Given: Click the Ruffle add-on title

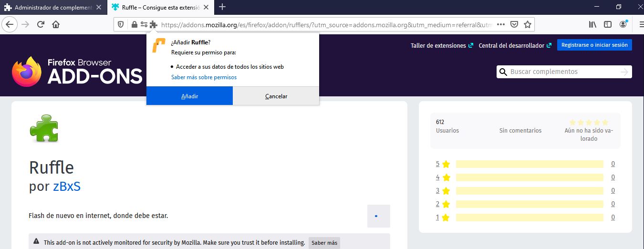Looking at the screenshot, I should click(x=52, y=167).
